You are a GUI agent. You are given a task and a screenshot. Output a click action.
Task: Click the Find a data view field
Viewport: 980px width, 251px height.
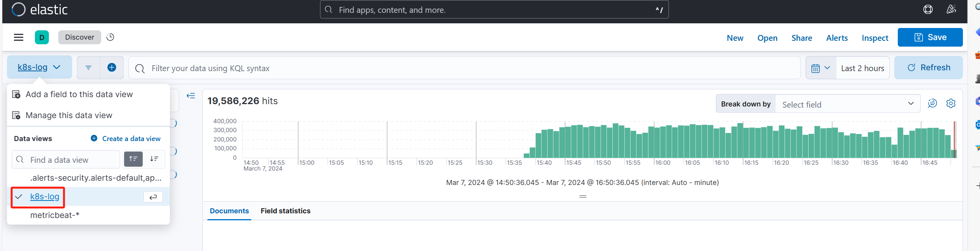tap(66, 160)
